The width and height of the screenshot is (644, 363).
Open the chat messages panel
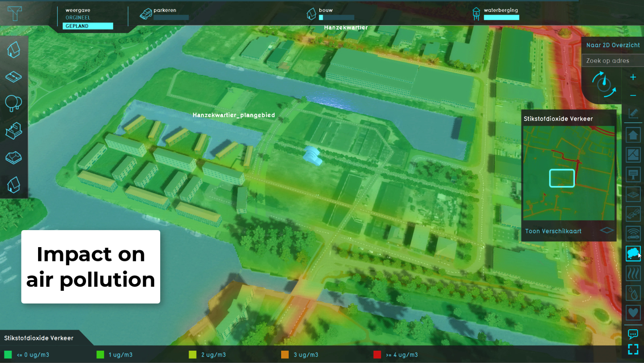tap(633, 334)
